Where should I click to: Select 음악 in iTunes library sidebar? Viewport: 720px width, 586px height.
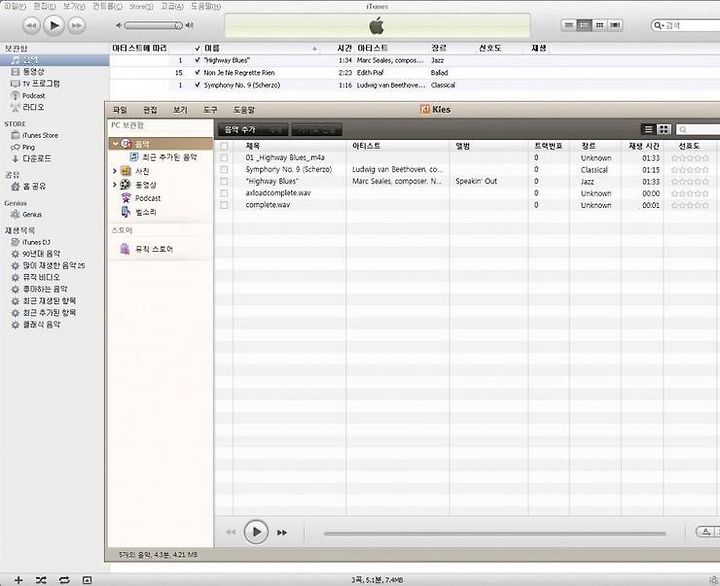click(55, 60)
